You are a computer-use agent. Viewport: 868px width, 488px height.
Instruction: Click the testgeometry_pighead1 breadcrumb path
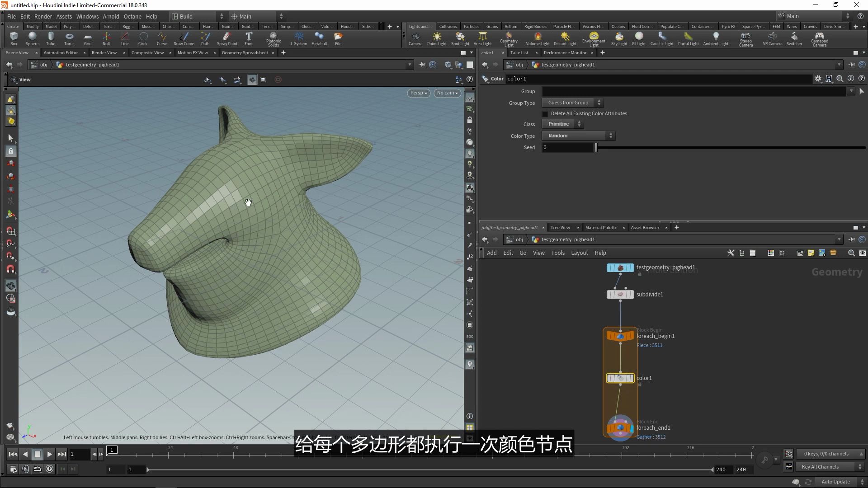point(92,65)
